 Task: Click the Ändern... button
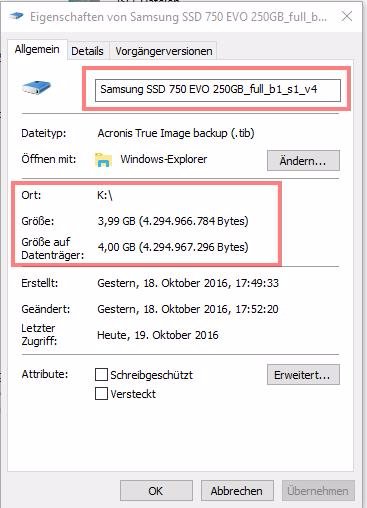303,161
